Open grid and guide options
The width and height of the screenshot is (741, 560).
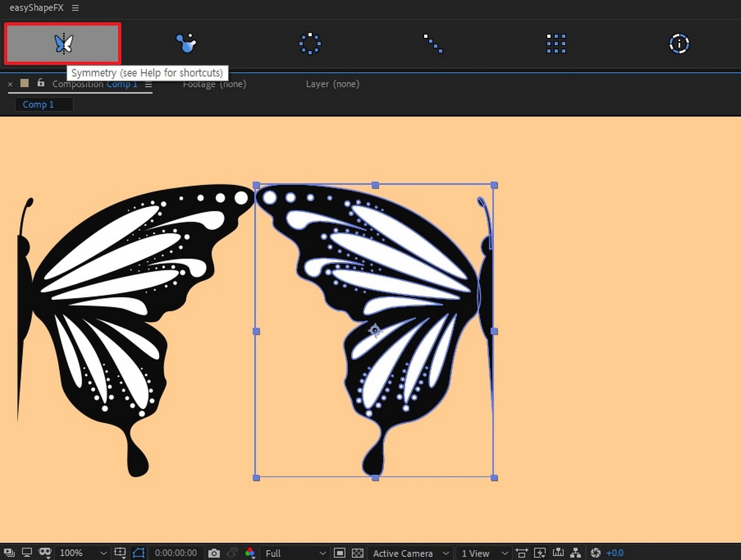121,552
